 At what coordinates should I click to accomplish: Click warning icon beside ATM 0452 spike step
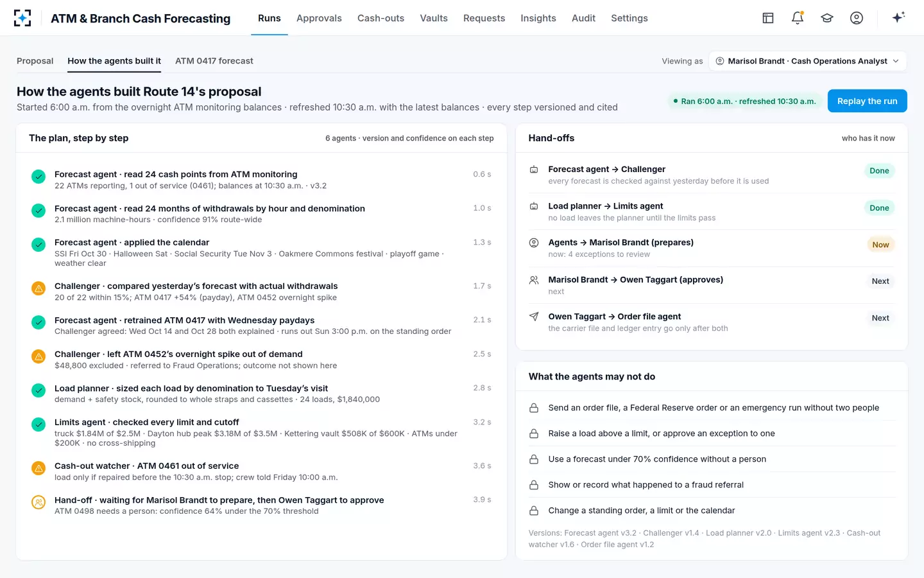pyautogui.click(x=38, y=356)
